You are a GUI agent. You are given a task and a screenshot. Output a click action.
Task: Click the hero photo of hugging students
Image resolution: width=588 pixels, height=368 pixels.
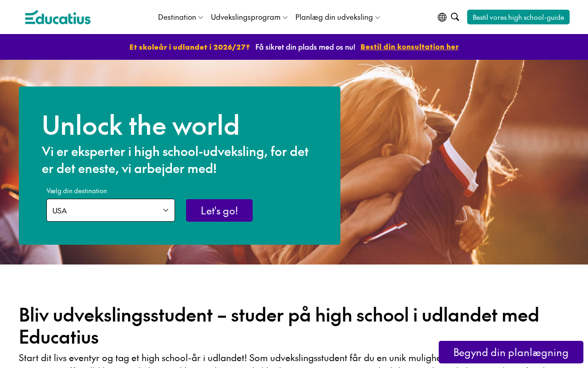[464, 162]
